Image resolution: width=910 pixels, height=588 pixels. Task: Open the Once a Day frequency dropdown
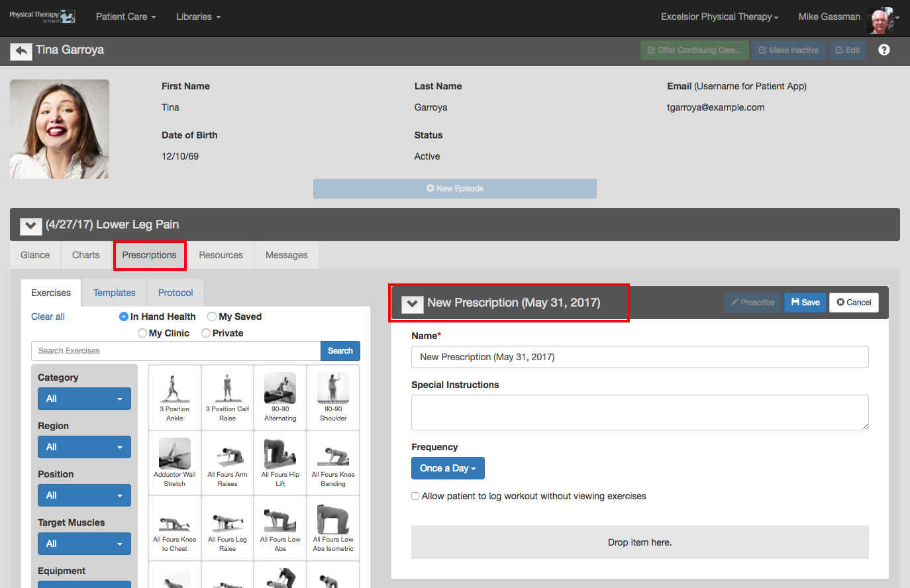pyautogui.click(x=448, y=468)
